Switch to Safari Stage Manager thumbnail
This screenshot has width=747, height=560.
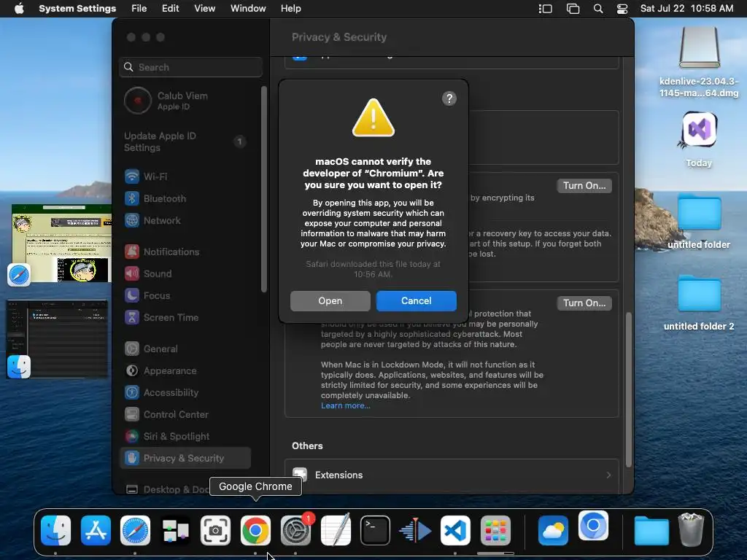click(61, 244)
